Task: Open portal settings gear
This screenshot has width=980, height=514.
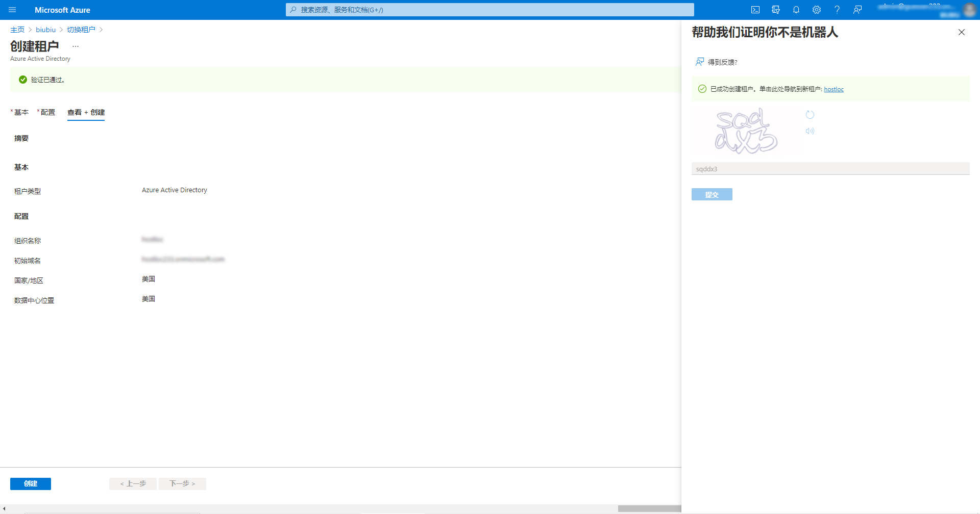Action: (x=817, y=10)
